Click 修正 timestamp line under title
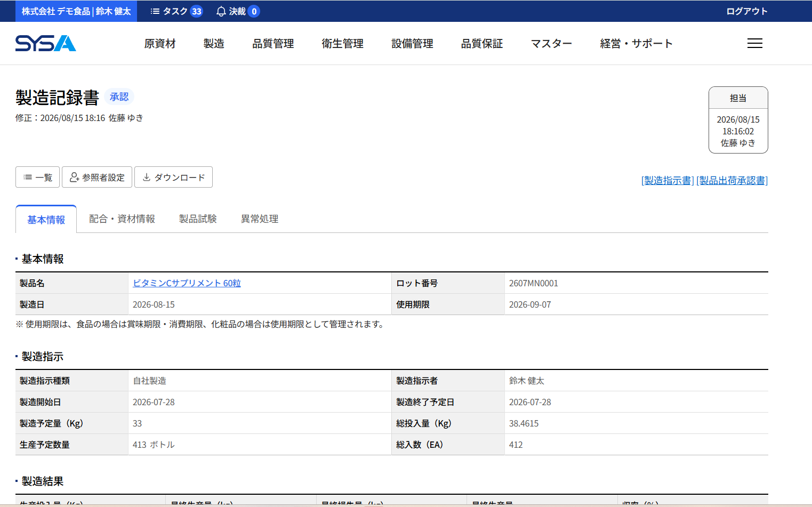This screenshot has width=812, height=507. [x=79, y=118]
